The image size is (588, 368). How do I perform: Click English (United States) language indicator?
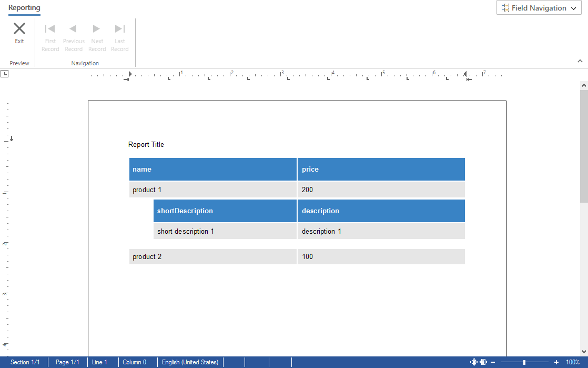tap(190, 362)
